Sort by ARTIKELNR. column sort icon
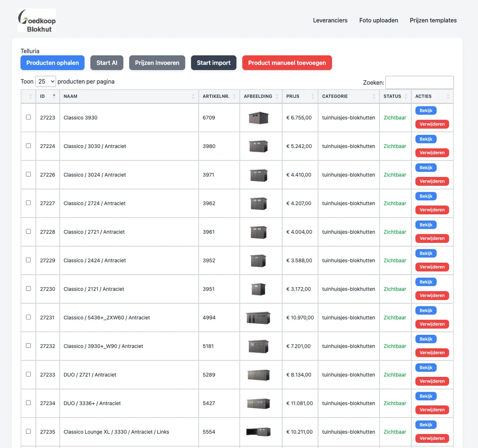The image size is (478, 448). point(234,96)
